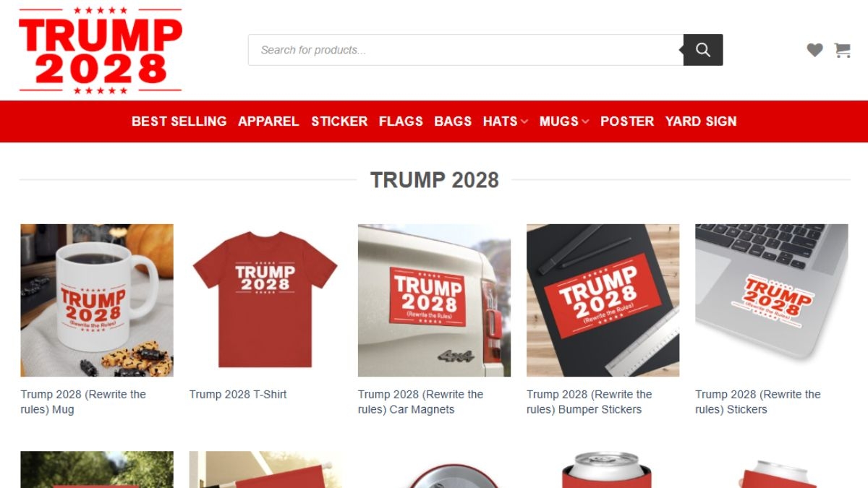Open the wishlist heart icon
This screenshot has width=868, height=488.
(x=815, y=50)
